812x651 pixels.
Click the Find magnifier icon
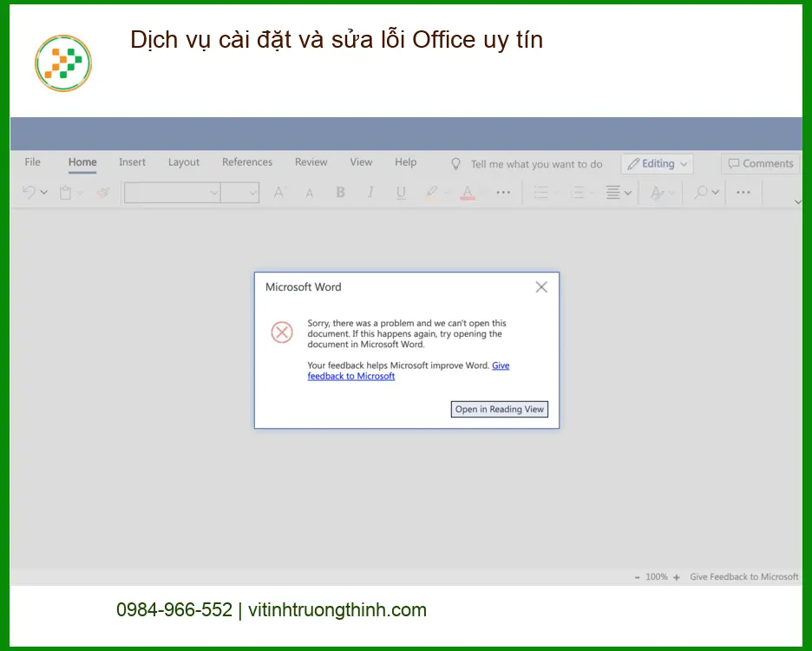point(701,193)
